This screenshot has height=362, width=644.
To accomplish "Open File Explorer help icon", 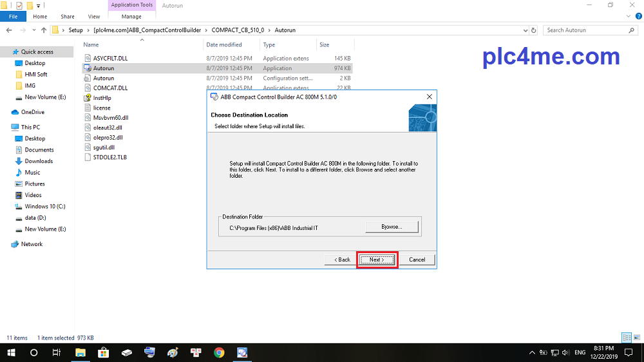I will coord(639,17).
